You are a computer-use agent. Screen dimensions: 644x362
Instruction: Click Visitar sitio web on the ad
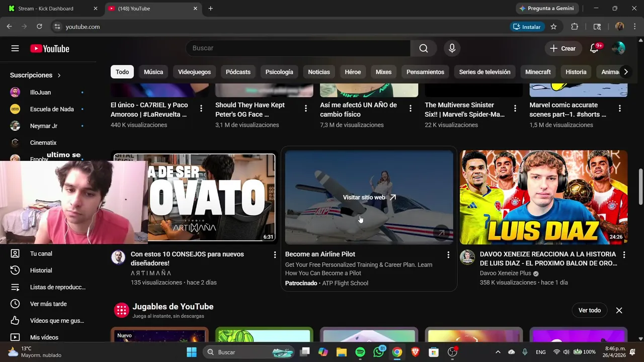pyautogui.click(x=369, y=198)
